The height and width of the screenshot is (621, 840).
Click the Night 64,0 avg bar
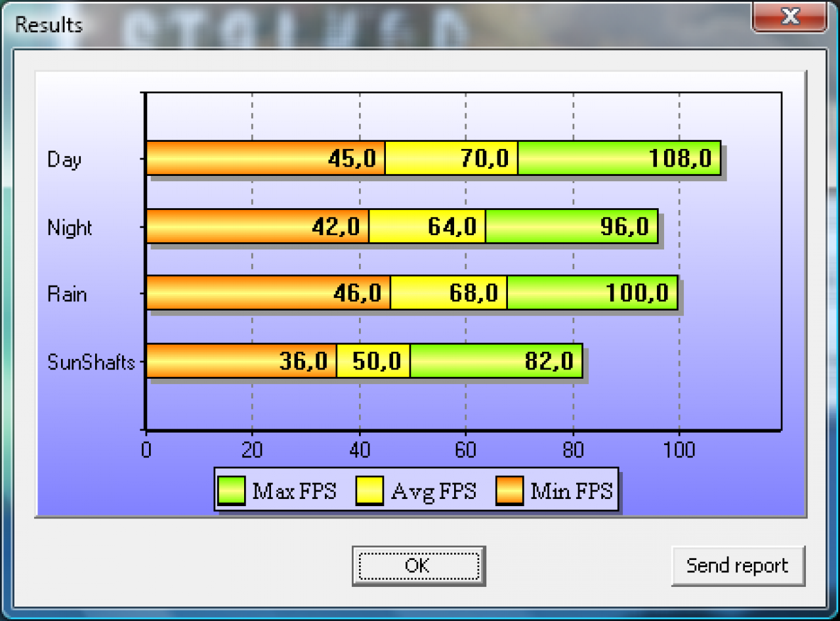[x=427, y=226]
